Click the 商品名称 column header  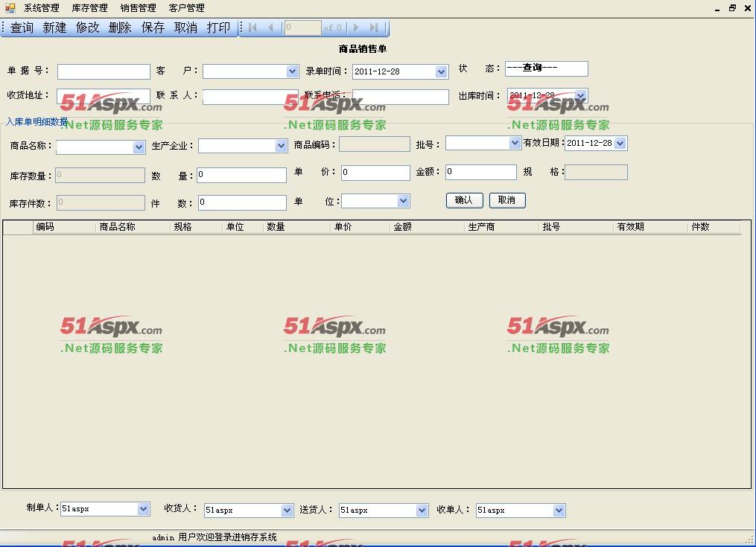point(133,227)
